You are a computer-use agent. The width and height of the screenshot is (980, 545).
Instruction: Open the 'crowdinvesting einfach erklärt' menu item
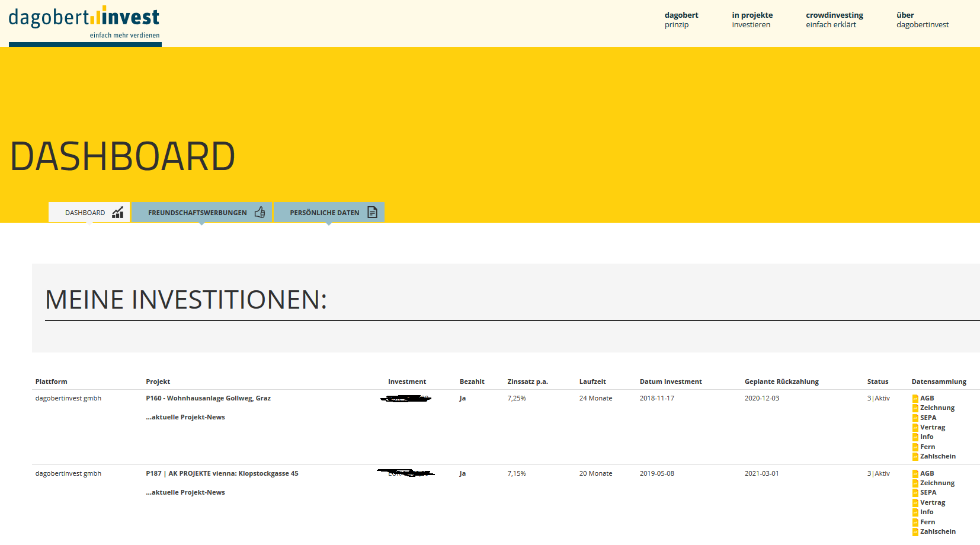834,20
